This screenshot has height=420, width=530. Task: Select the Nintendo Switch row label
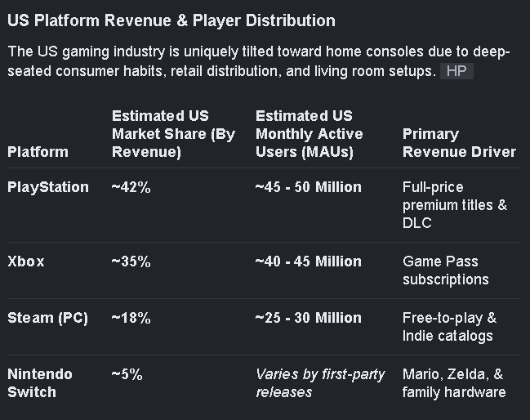point(40,383)
